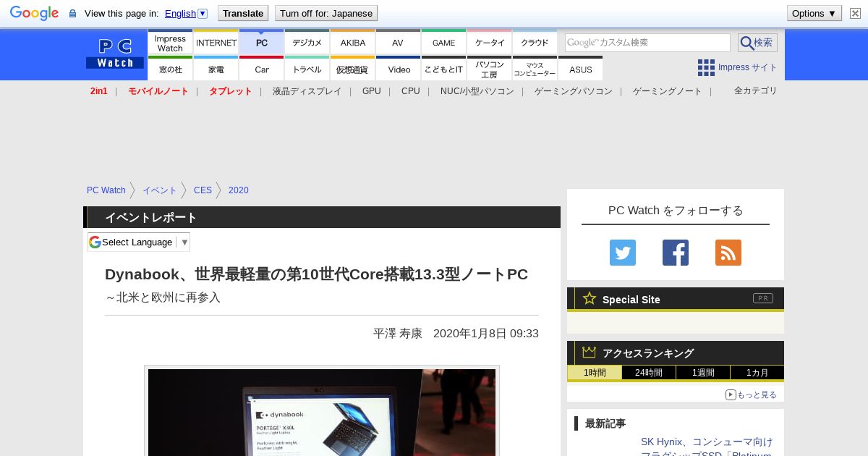Go to the ゲーミングパソコン category

point(574,91)
